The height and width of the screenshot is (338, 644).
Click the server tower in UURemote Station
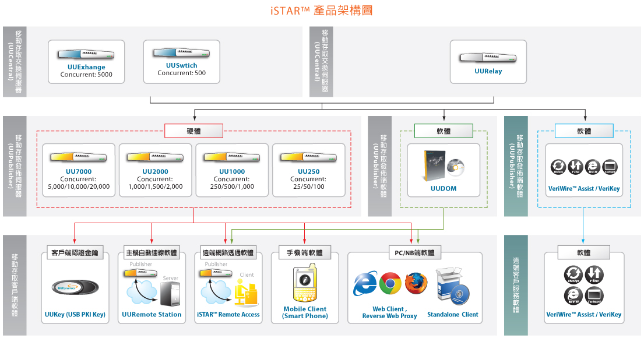pos(170,294)
